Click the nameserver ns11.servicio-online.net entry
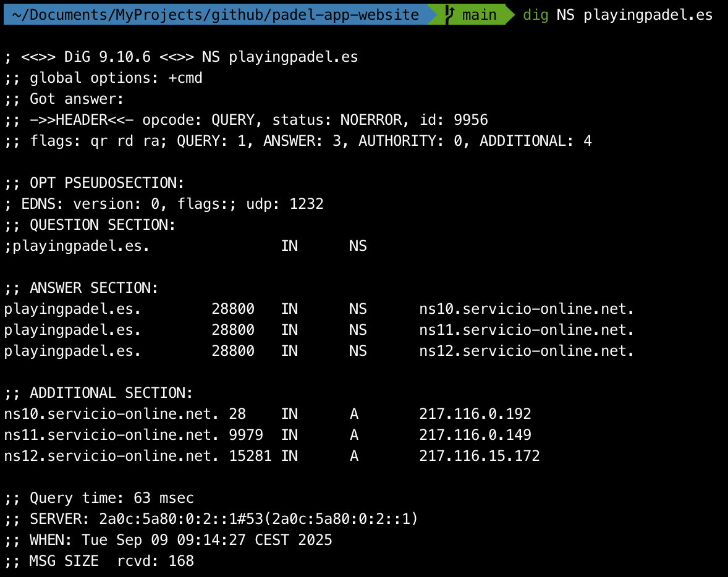 (525, 329)
